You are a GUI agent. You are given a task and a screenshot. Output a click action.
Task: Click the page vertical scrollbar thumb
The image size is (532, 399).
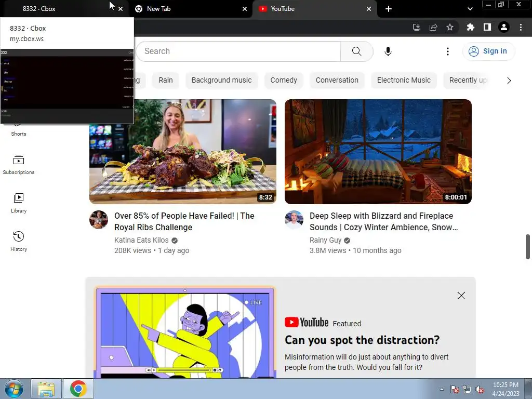pos(528,247)
